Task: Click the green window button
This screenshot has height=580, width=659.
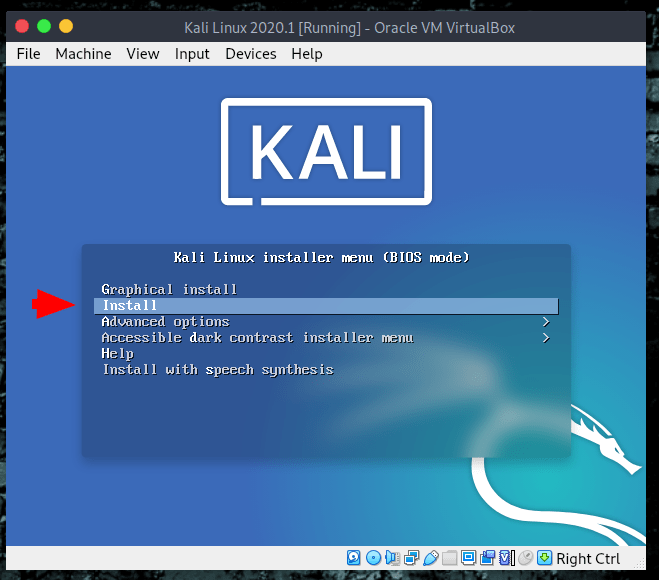Action: point(44,26)
